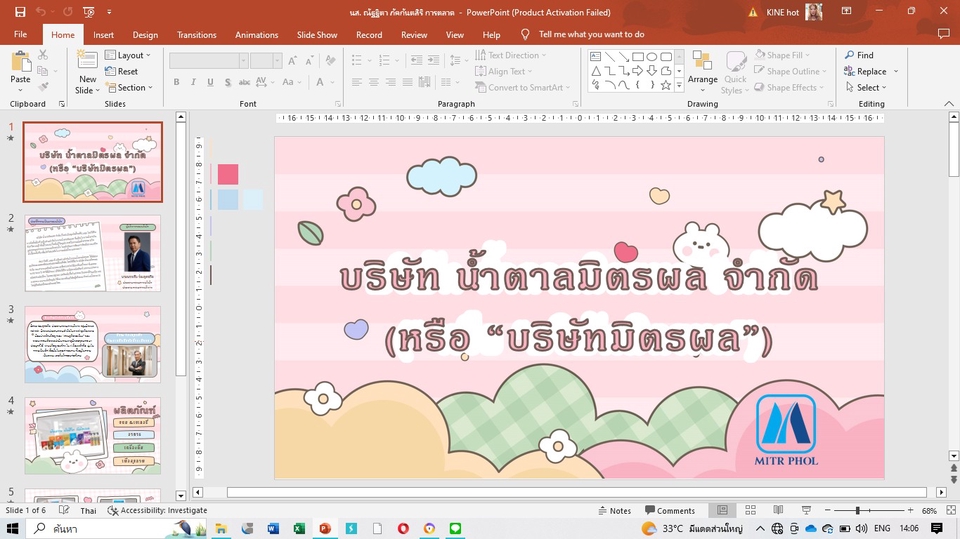Click the Windows Start button

click(x=12, y=528)
